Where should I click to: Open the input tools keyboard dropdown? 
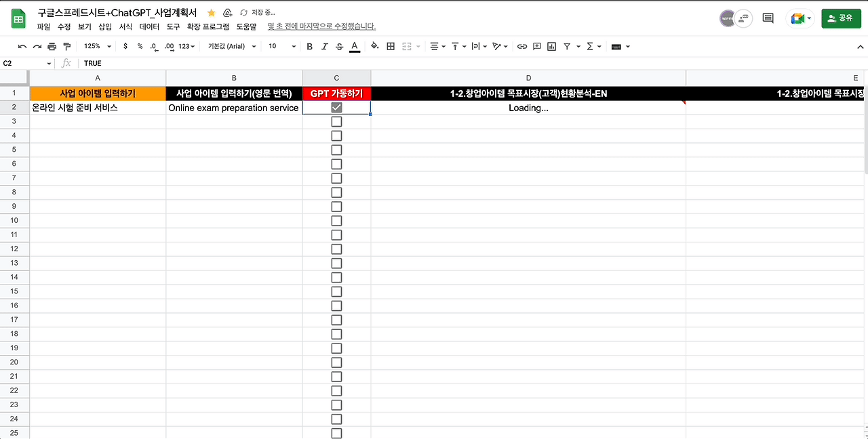[x=620, y=46]
